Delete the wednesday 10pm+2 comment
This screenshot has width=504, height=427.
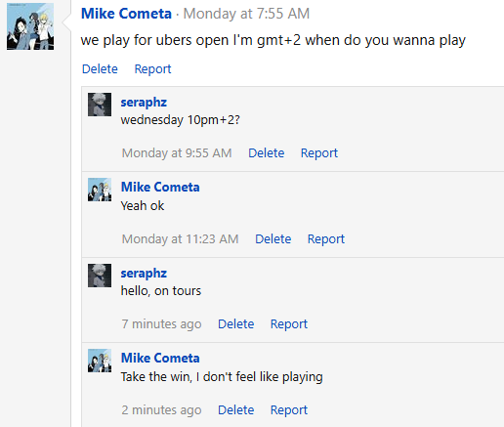click(x=267, y=153)
